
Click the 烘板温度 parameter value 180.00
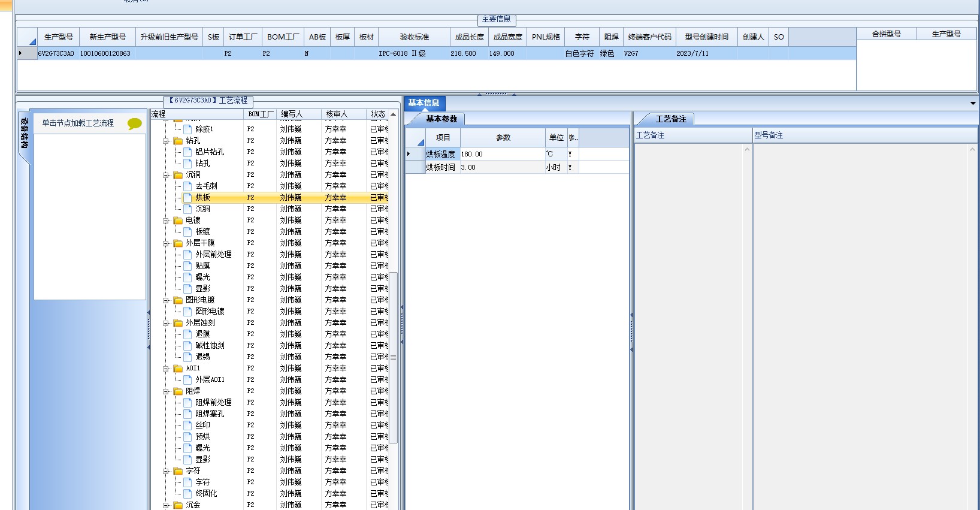point(502,154)
